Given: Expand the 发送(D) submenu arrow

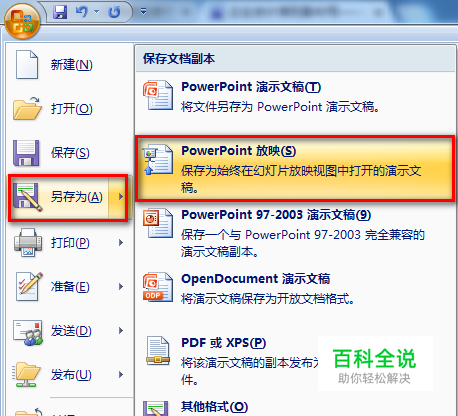Looking at the screenshot, I should 121,331.
